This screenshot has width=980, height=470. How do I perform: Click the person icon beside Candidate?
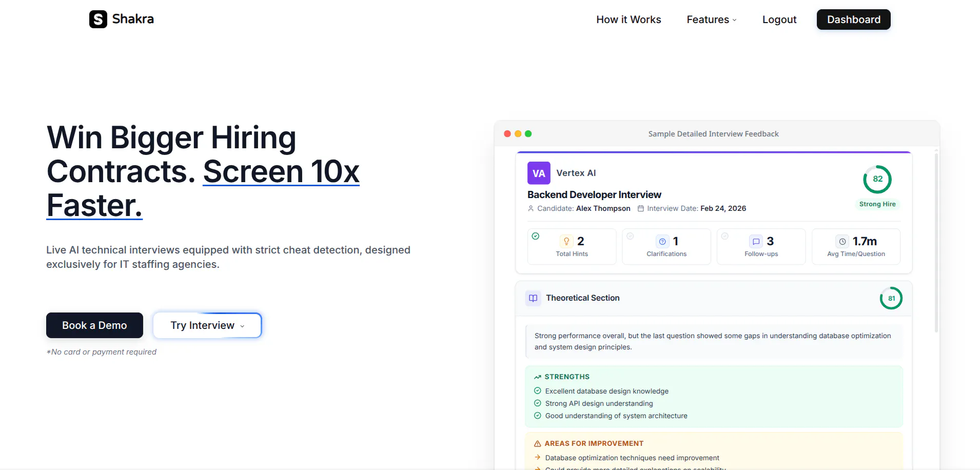click(x=531, y=208)
